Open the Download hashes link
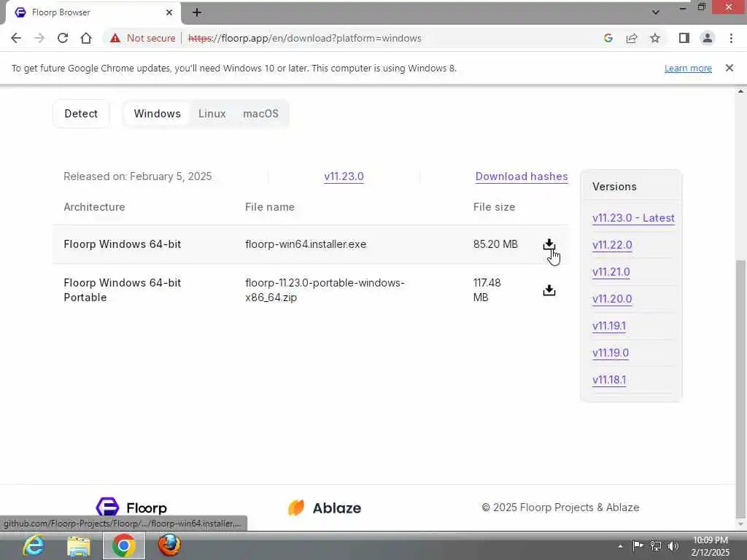The width and height of the screenshot is (747, 560). [x=522, y=176]
